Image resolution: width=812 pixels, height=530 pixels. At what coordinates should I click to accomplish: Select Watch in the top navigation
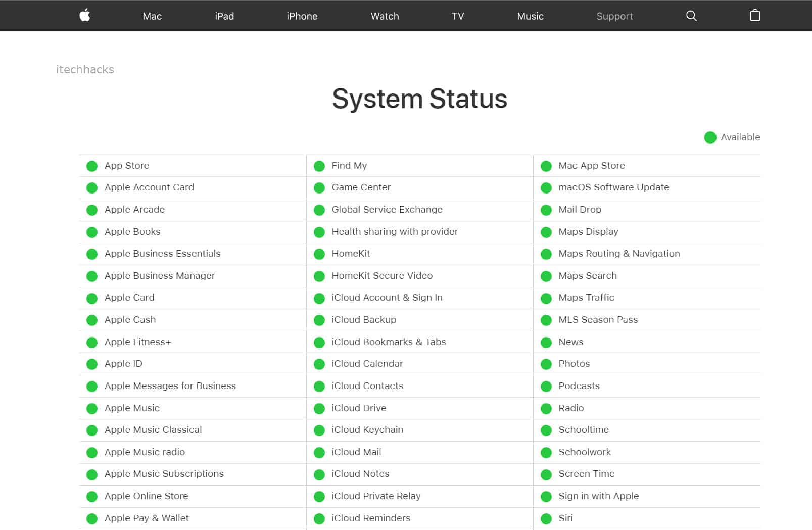(385, 16)
